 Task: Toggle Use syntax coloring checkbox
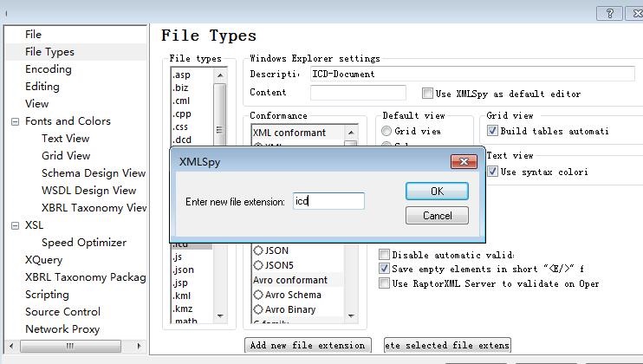492,171
